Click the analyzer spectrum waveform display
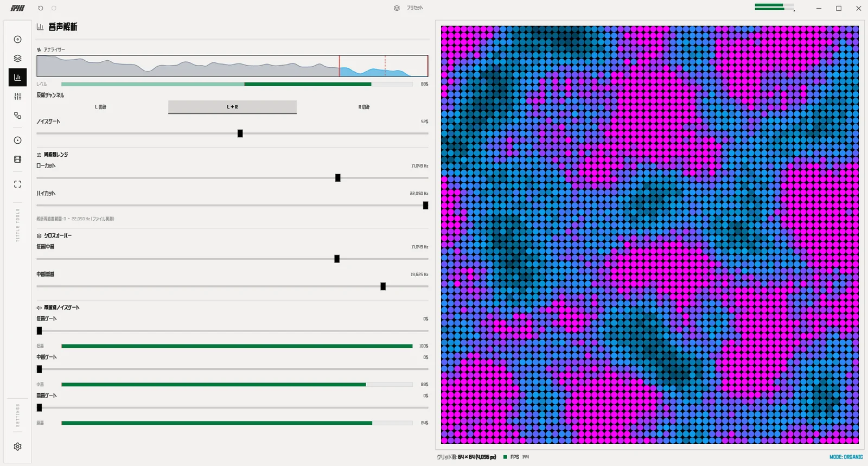 coord(232,66)
